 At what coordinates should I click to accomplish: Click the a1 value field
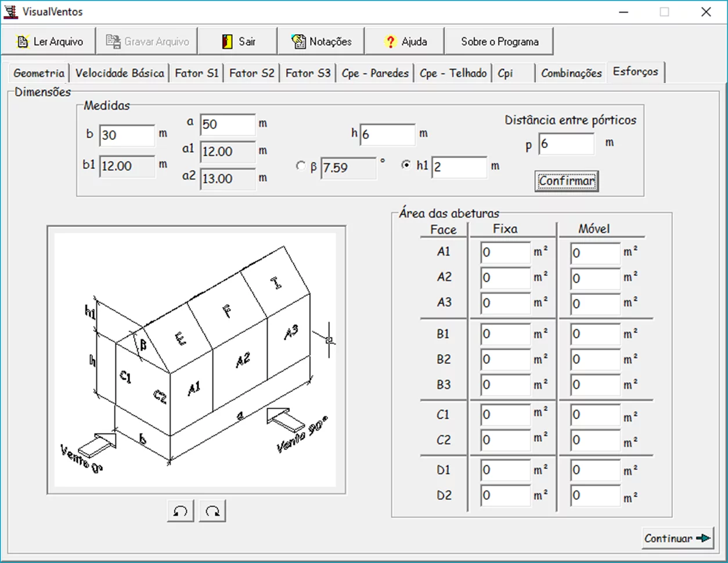(x=228, y=151)
